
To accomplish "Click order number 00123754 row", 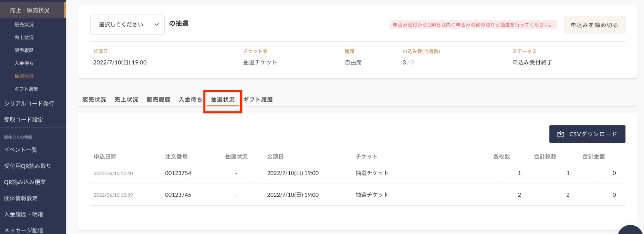I will [178, 173].
